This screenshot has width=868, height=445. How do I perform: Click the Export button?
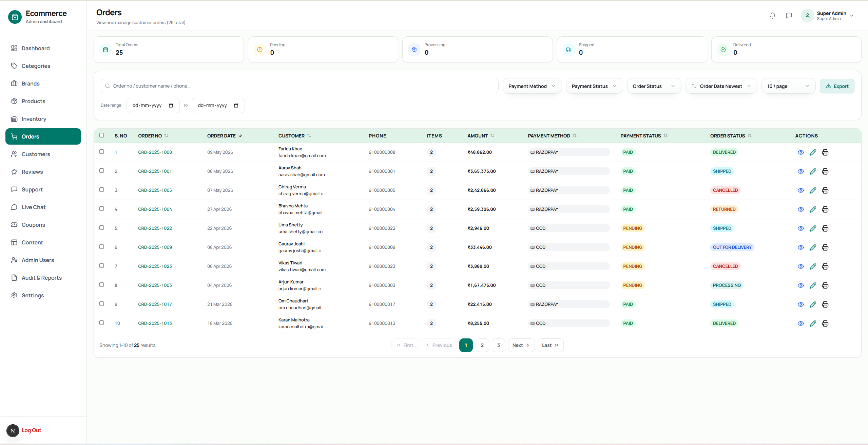pos(837,86)
